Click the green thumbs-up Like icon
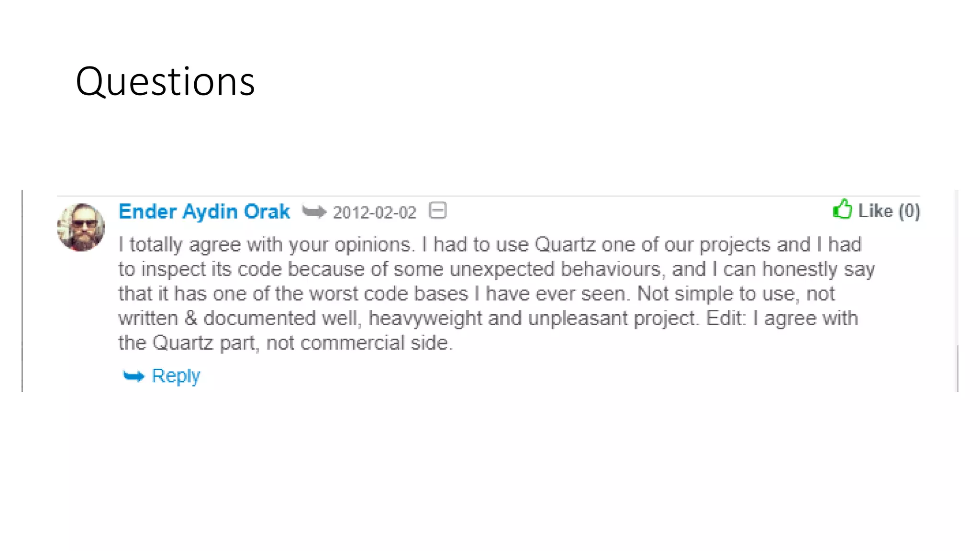 [842, 209]
